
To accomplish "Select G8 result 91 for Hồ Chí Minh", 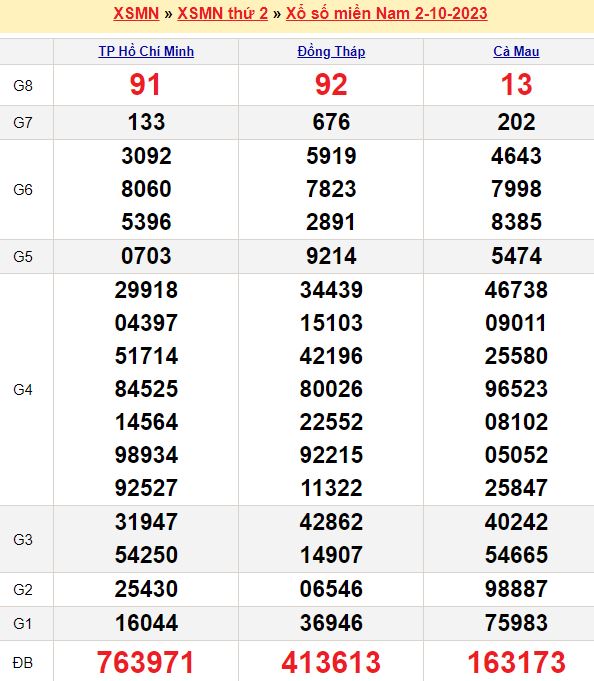I will coord(145,85).
